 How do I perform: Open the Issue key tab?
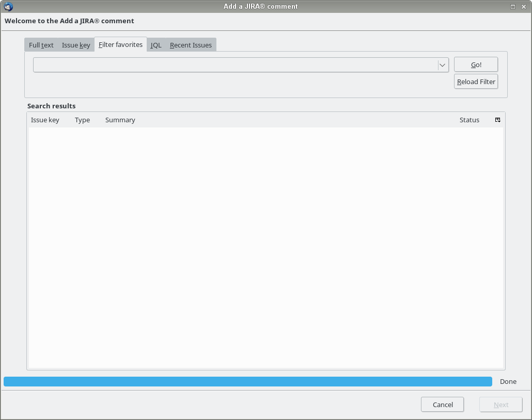tap(76, 45)
